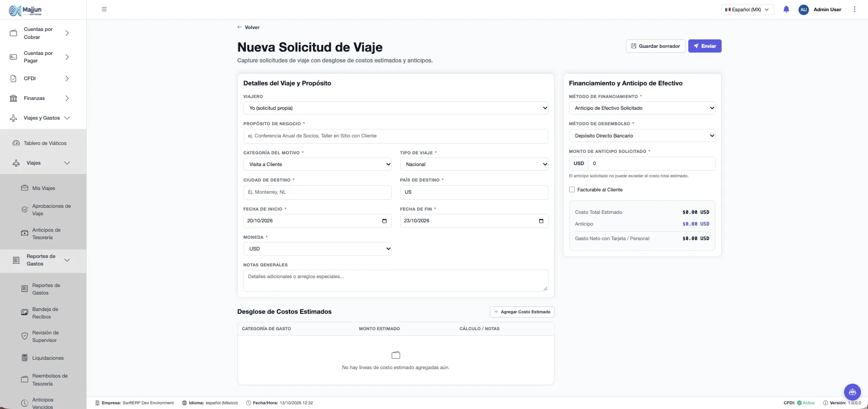Click the Admin User AU avatar
868x409 pixels.
pyautogui.click(x=804, y=9)
